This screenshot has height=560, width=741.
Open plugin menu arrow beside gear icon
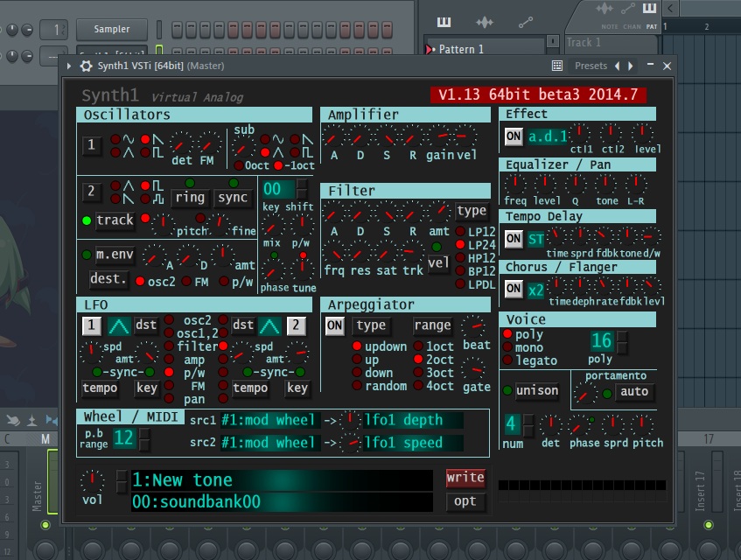pos(69,66)
